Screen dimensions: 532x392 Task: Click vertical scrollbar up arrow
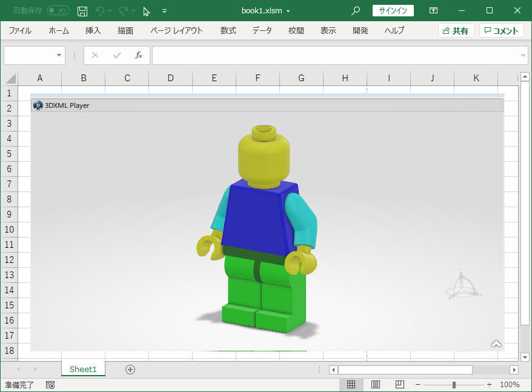(x=525, y=77)
